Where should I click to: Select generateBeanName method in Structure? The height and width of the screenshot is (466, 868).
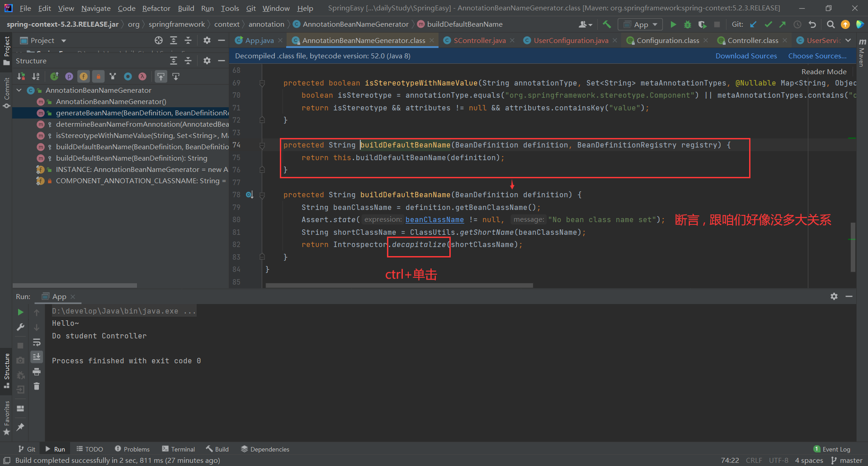120,113
